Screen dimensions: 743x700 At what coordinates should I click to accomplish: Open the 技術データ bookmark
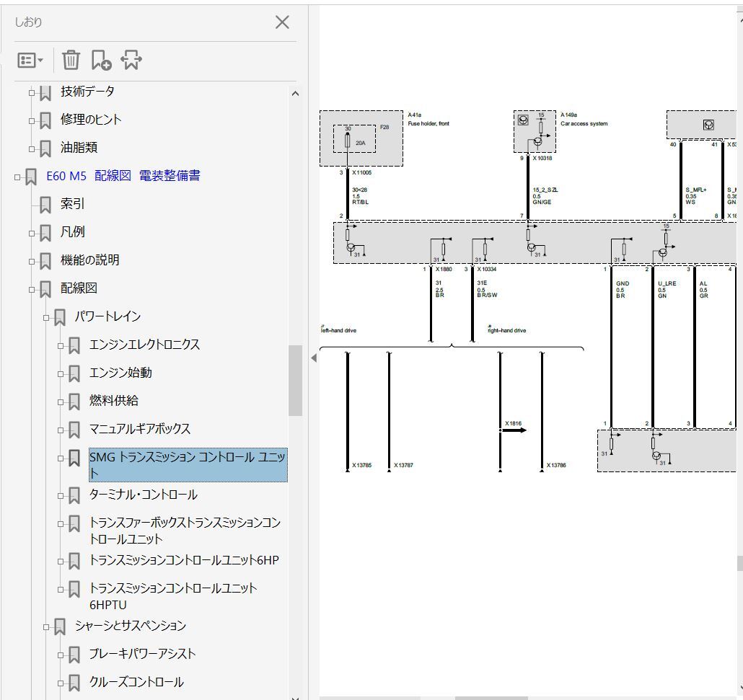coord(87,92)
